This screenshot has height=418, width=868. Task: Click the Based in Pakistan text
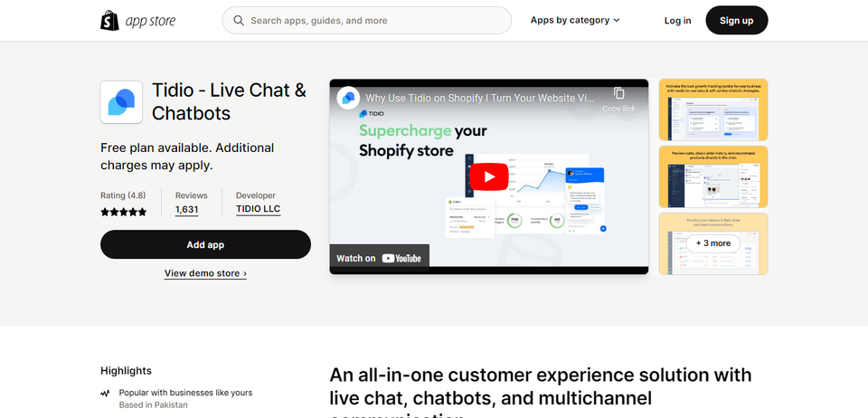154,404
